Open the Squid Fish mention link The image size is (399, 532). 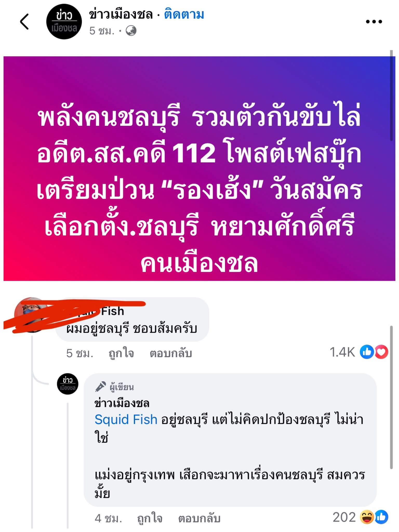[126, 420]
